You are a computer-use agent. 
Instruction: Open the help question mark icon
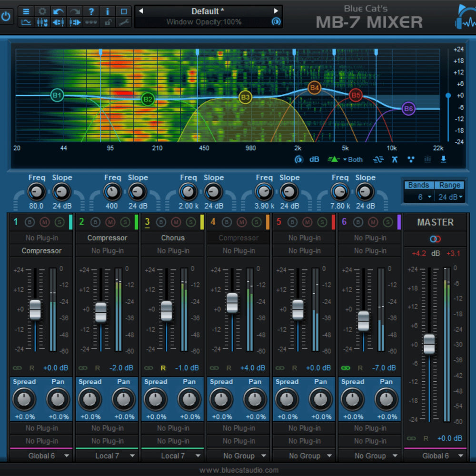click(x=91, y=11)
